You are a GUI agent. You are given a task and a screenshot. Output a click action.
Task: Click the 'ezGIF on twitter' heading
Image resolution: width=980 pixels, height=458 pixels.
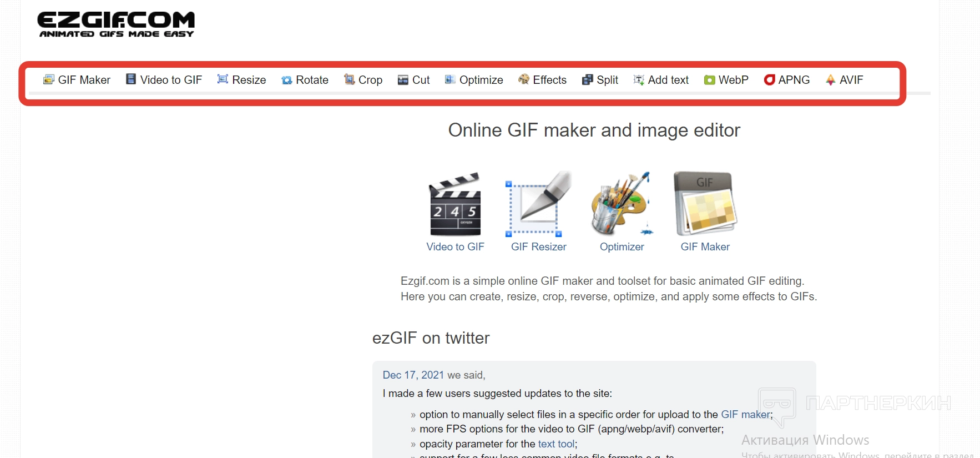[431, 338]
